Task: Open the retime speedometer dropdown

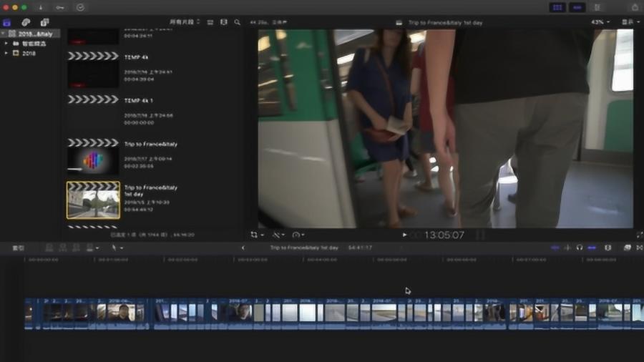Action: click(x=298, y=235)
